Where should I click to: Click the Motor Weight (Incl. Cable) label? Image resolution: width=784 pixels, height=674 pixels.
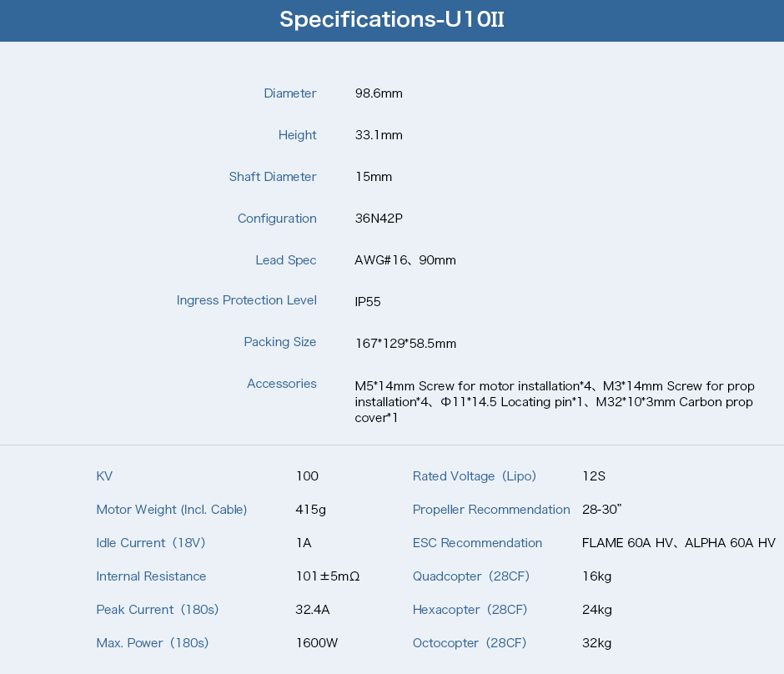[x=171, y=510]
